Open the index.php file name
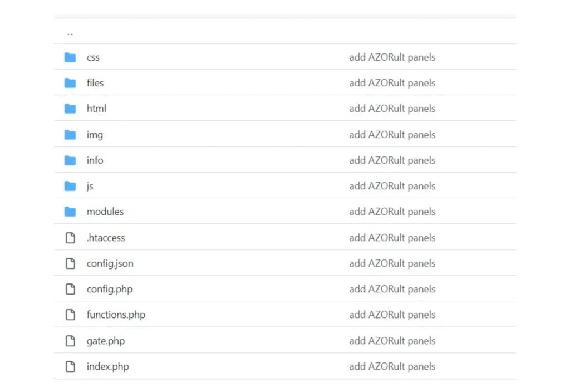The image size is (570, 392). click(x=107, y=366)
